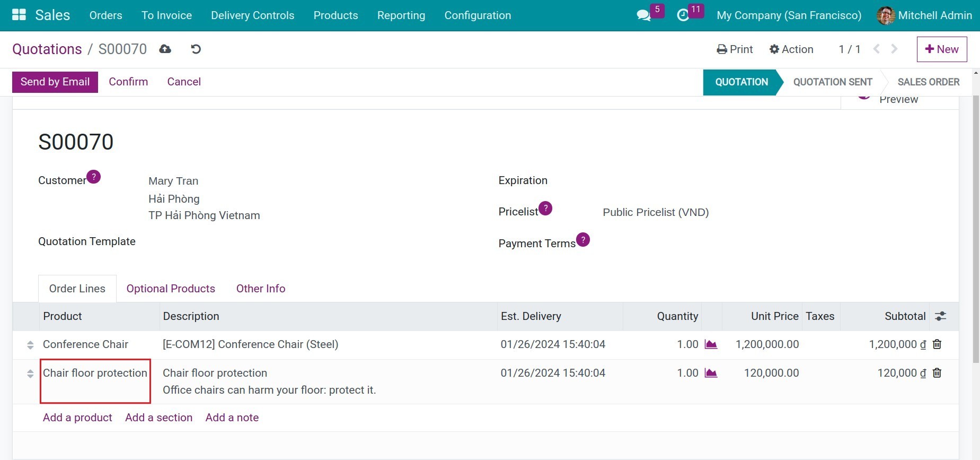Click the [E-COM12] Conference Chair (Steel) description
This screenshot has width=980, height=460.
251,344
